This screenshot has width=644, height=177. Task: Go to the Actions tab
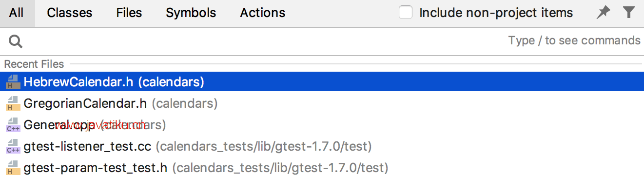263,13
